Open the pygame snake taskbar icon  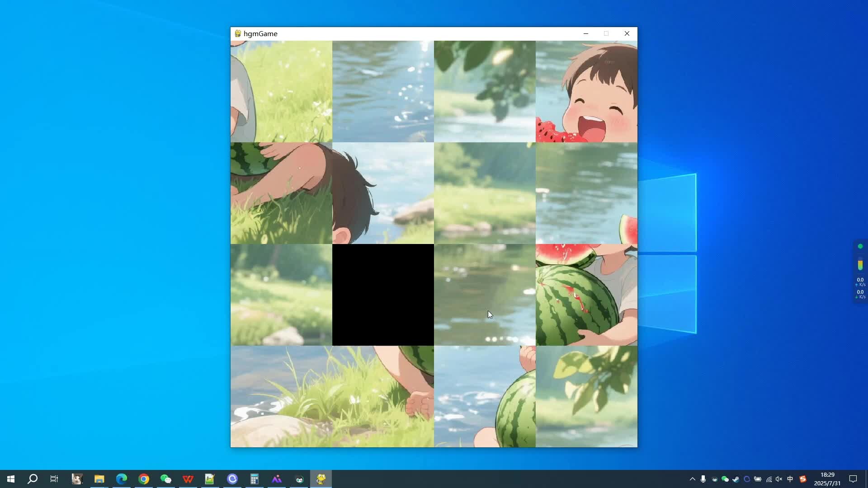click(321, 479)
